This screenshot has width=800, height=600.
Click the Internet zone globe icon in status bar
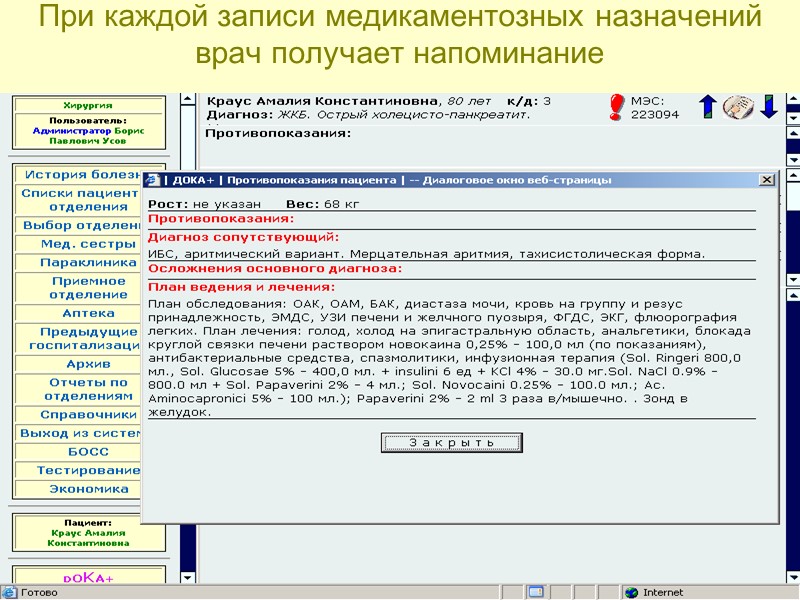coord(632,592)
